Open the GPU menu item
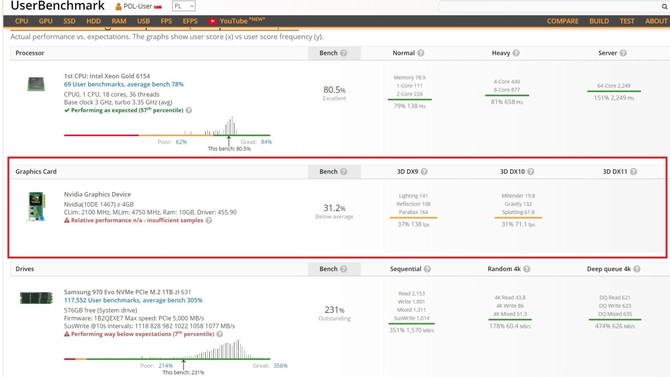Image resolution: width=670 pixels, height=377 pixels. click(45, 21)
